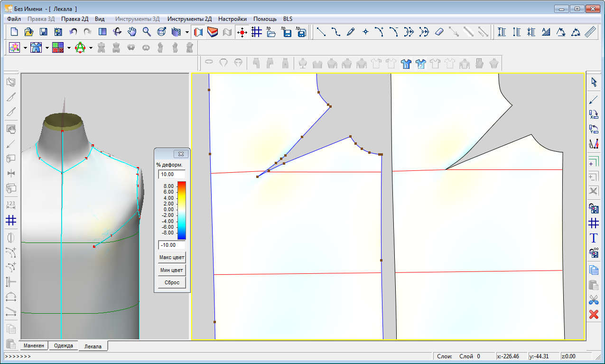Select the pencil drawing tool
Viewport: 605px width, 364px height.
point(351,32)
